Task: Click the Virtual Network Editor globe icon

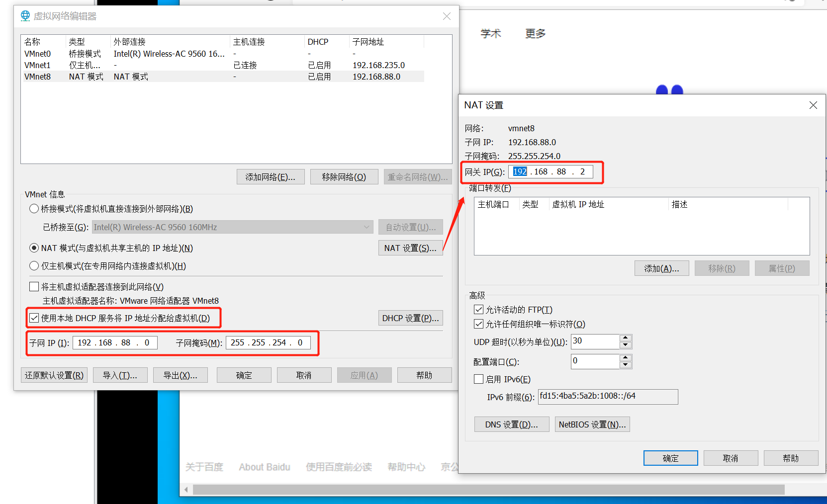Action: pyautogui.click(x=25, y=16)
